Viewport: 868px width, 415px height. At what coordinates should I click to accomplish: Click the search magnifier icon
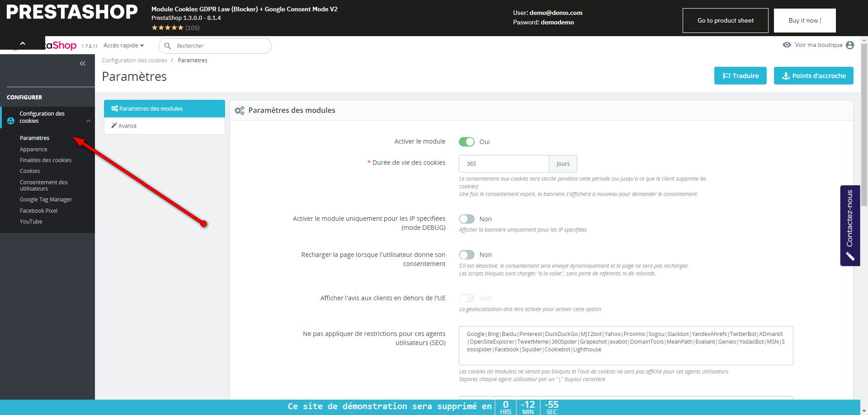168,46
